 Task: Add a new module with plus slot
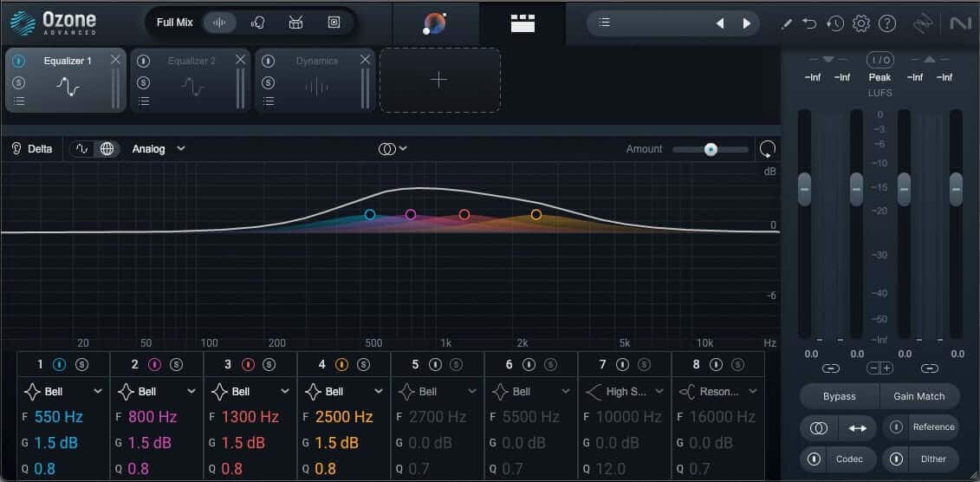click(x=439, y=80)
